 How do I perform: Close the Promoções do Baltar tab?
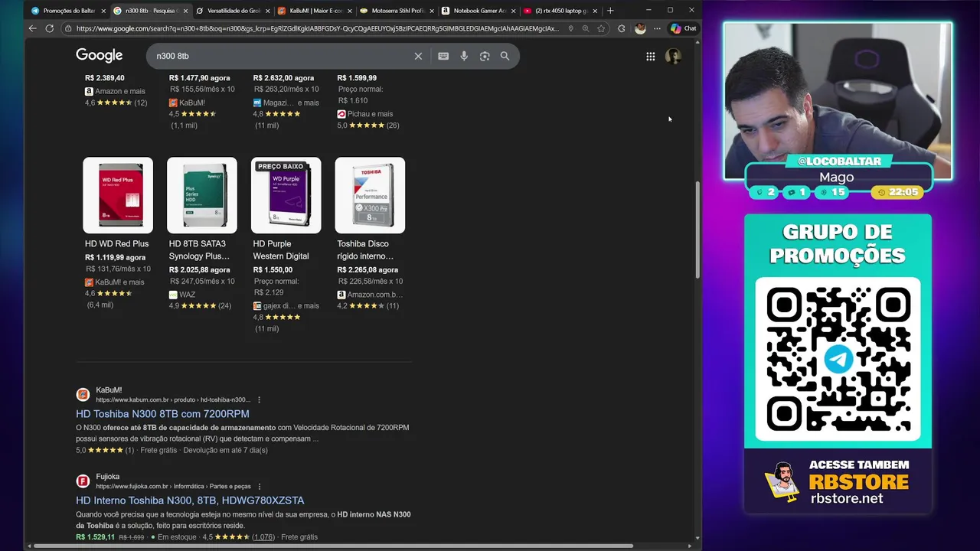(x=103, y=11)
